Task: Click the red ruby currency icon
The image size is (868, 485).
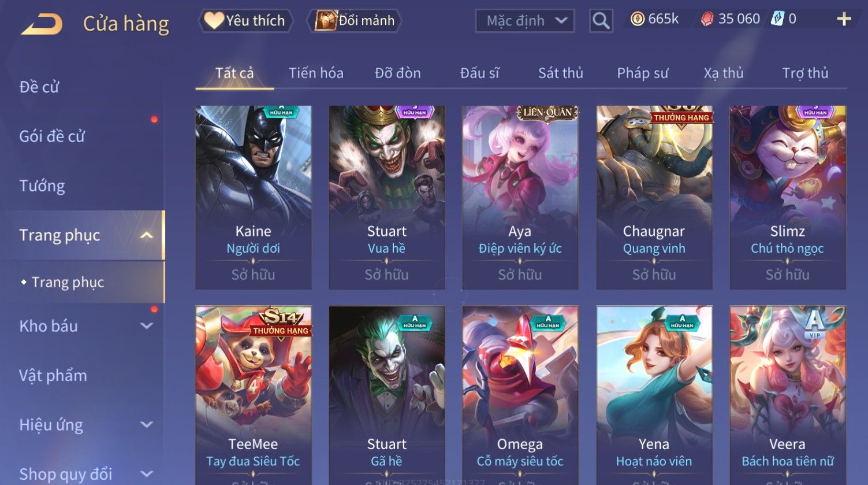Action: coord(707,19)
